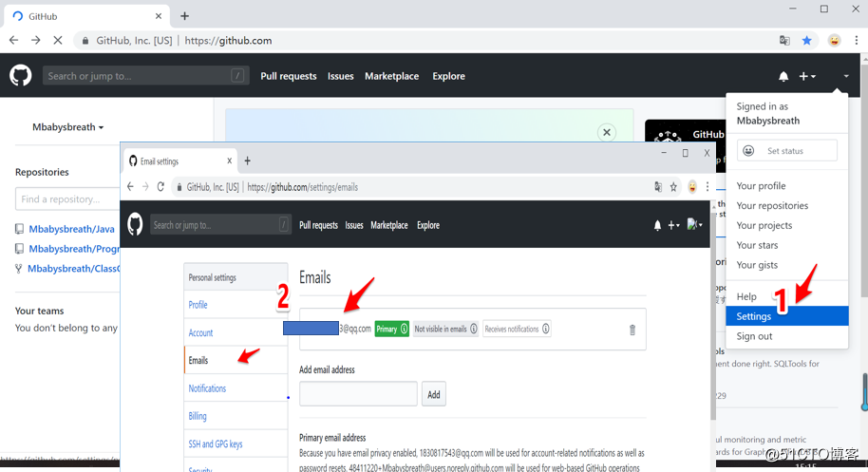Open Chrome profile avatar in Email settings window
This screenshot has height=472, width=868.
[x=692, y=187]
